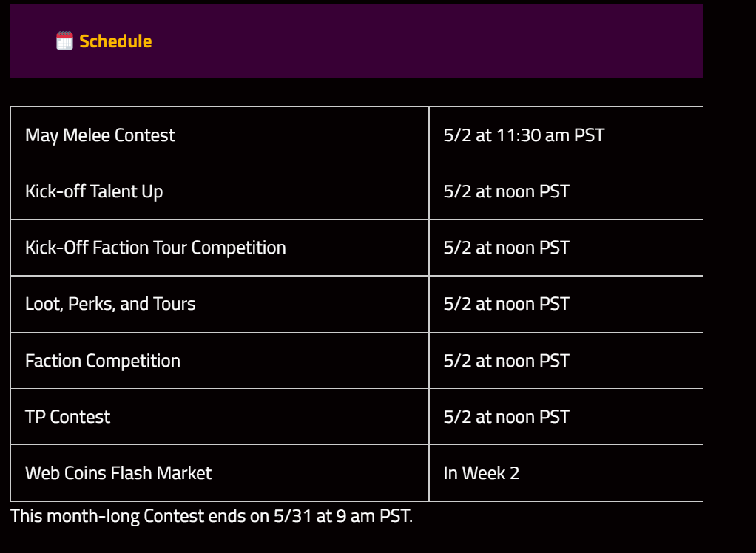Click the Kick-off Talent Up time cell
Viewport: 756px width, 553px height.
tap(566, 191)
